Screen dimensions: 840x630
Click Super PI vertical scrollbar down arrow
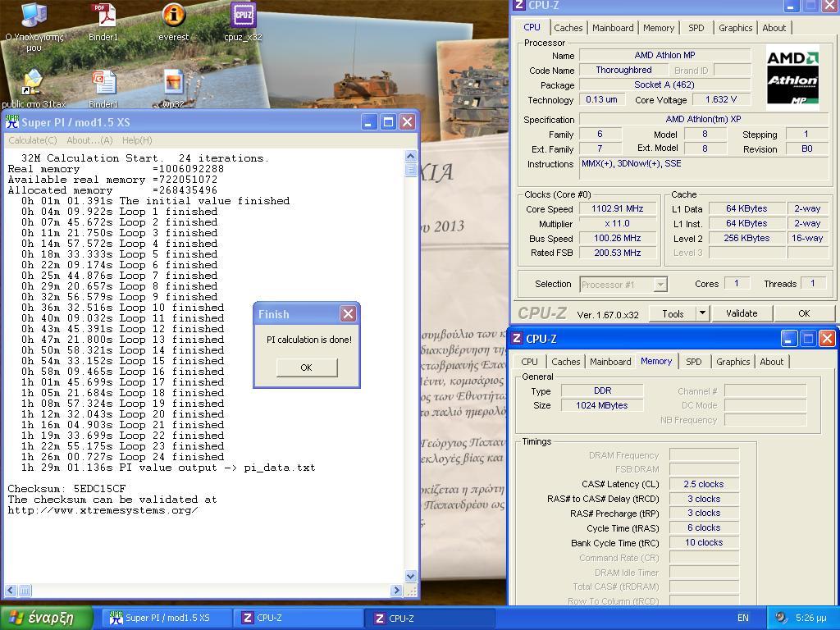(411, 577)
